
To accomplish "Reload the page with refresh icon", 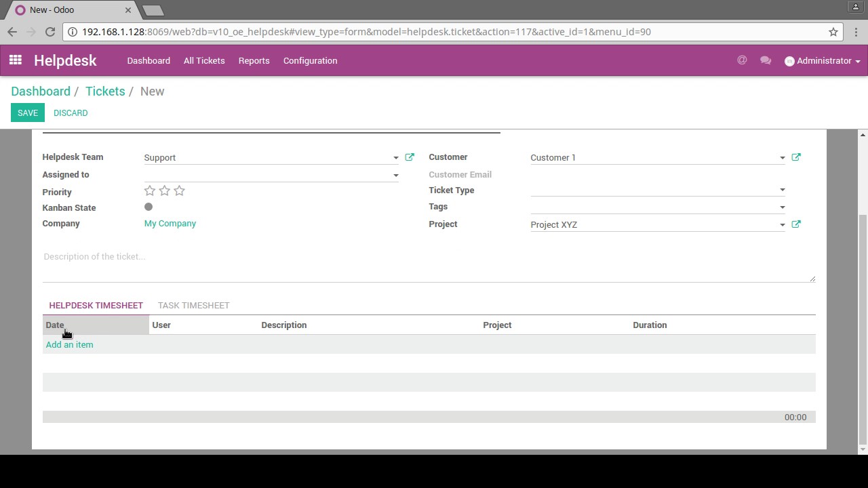I will pos(50,32).
